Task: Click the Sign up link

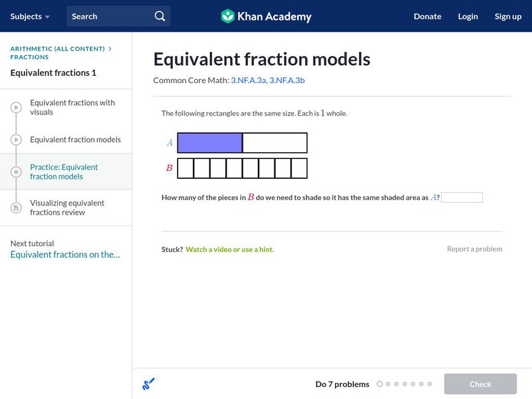Action: coord(508,16)
